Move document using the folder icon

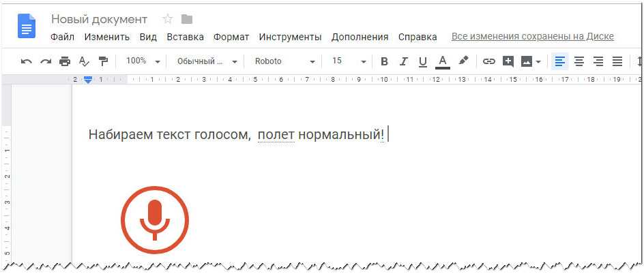(x=187, y=19)
